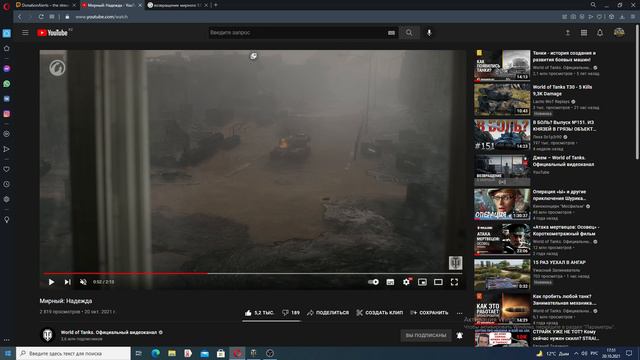
Task: Dislike the video (189)
Action: pyautogui.click(x=291, y=313)
